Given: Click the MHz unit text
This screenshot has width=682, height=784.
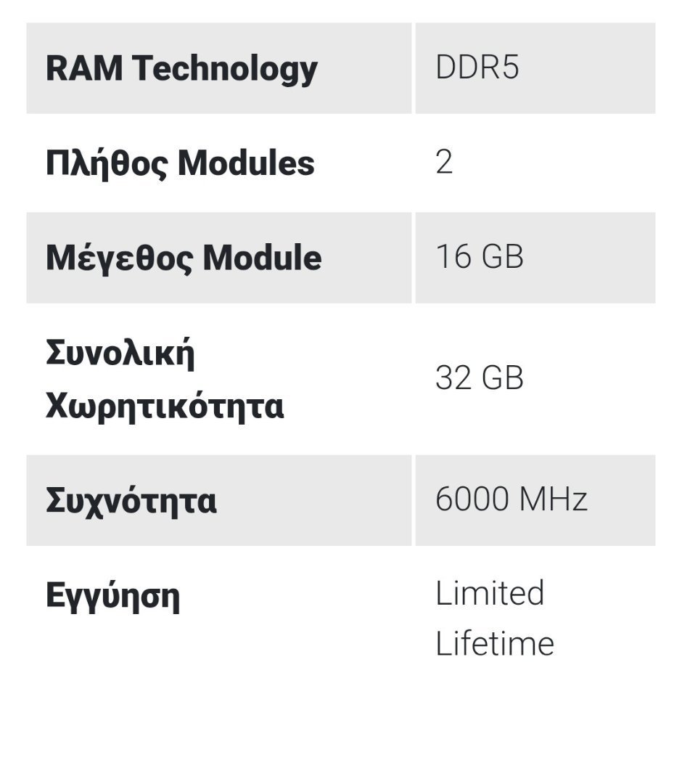Looking at the screenshot, I should click(x=554, y=499).
